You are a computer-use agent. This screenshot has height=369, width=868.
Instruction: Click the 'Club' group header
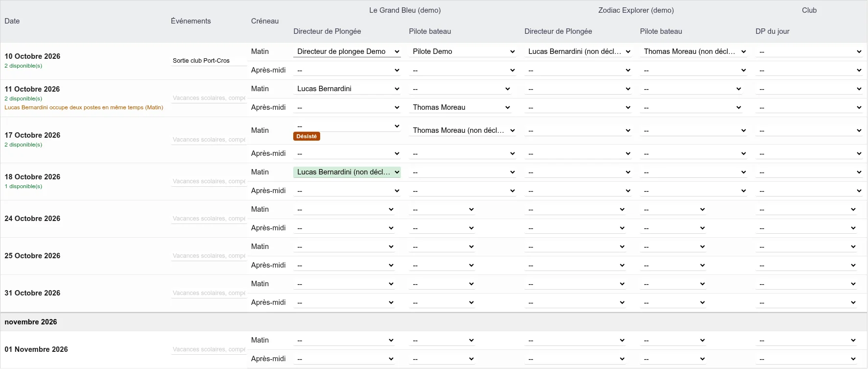pyautogui.click(x=809, y=10)
